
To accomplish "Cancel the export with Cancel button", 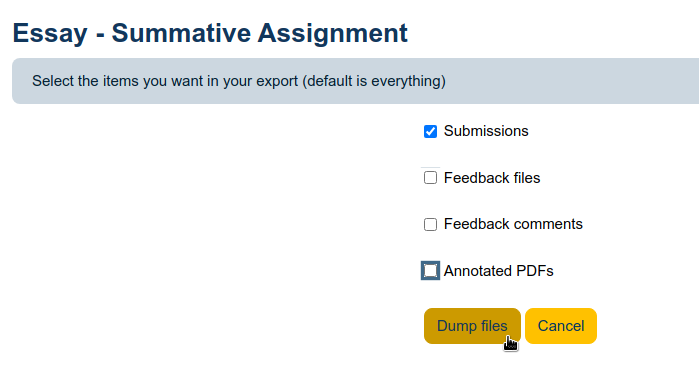I will pyautogui.click(x=561, y=326).
